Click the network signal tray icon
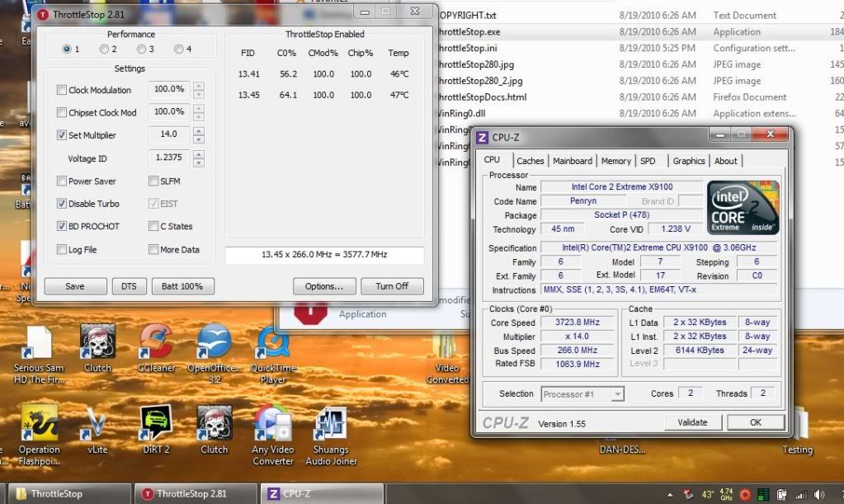844x504 pixels. 801,494
